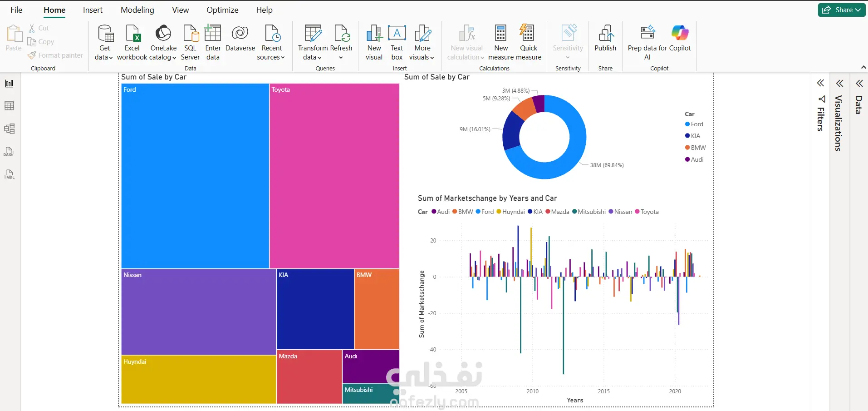Click the Sum of Marketschange chart title
868x411 pixels.
click(487, 198)
